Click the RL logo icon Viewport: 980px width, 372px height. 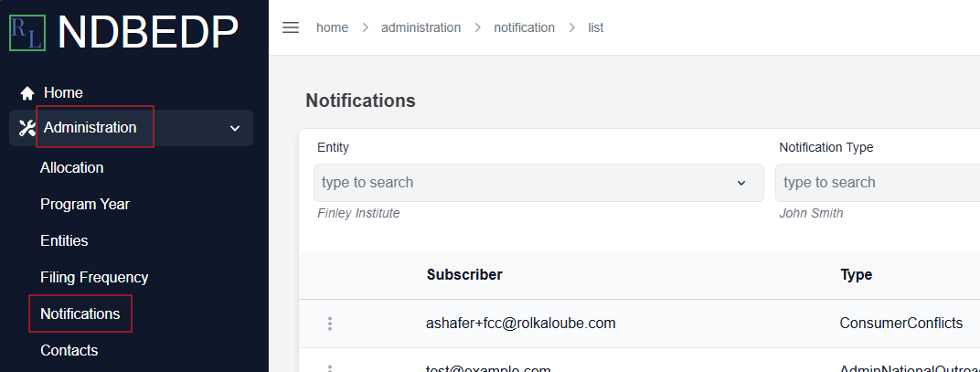[27, 33]
